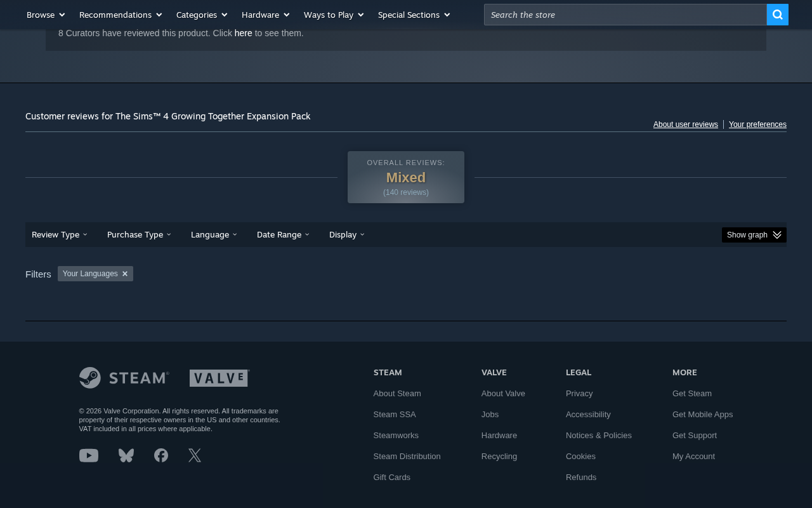
Task: Click the Customer reviews heading text
Action: point(168,116)
